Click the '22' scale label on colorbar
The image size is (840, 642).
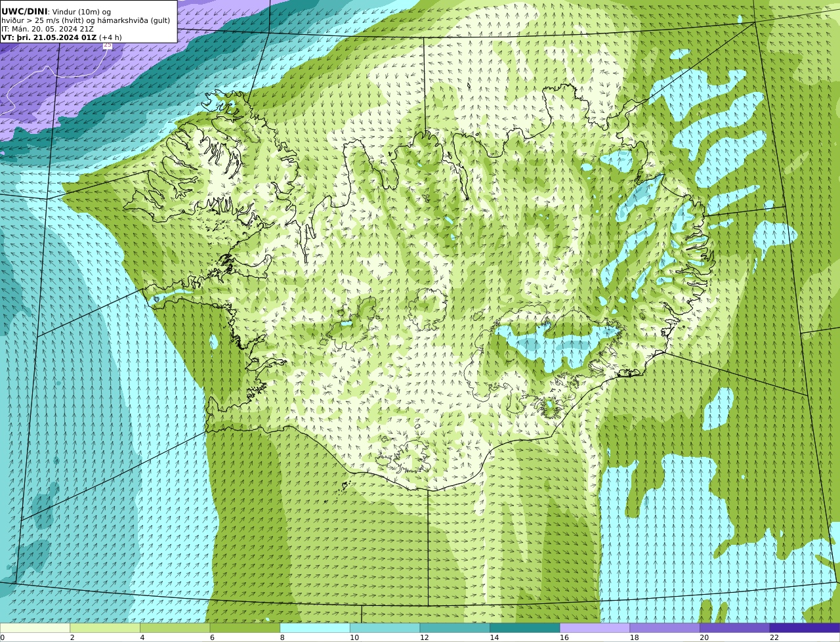tap(774, 637)
